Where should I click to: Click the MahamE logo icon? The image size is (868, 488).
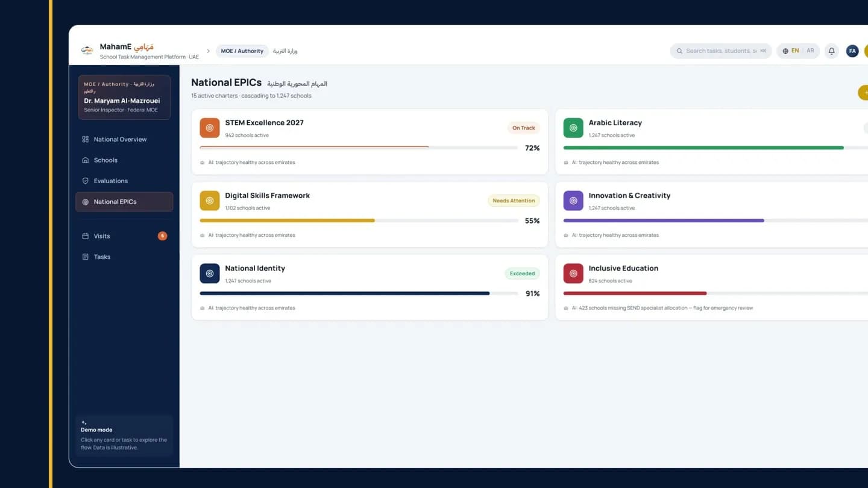[87, 51]
